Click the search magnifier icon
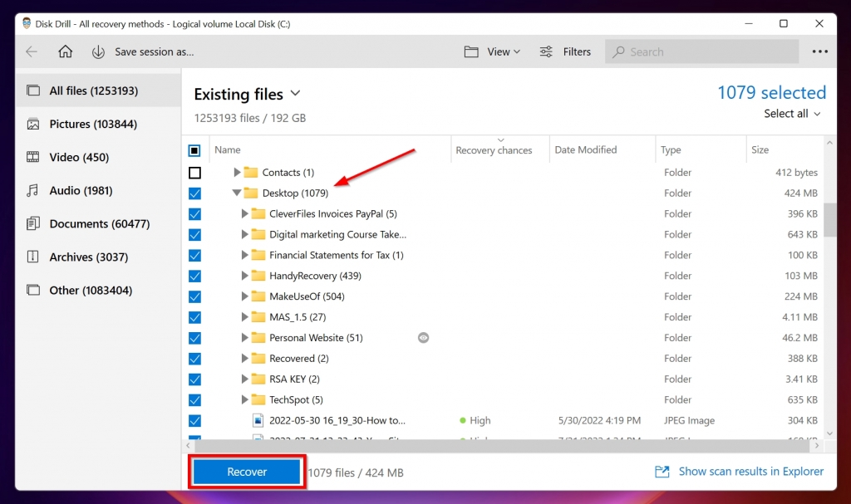 (618, 51)
